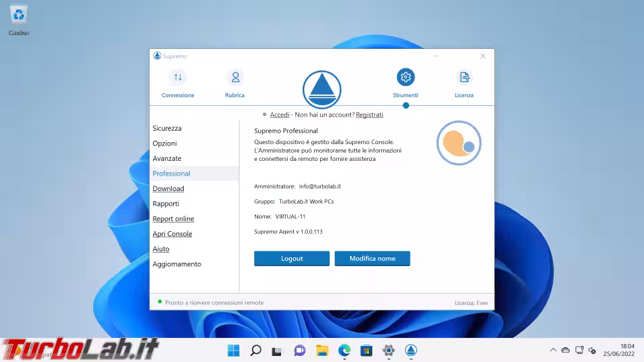Image resolution: width=644 pixels, height=362 pixels.
Task: Click the Download sidebar link
Action: pyautogui.click(x=168, y=188)
